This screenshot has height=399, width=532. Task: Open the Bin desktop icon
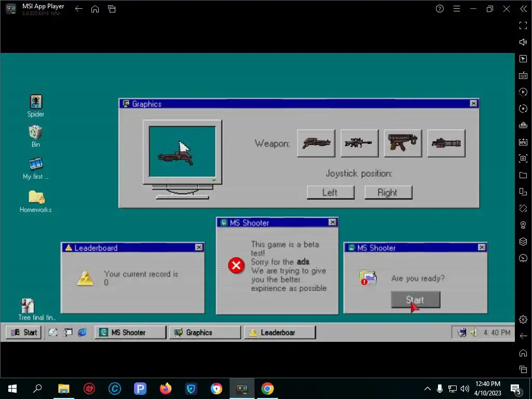36,136
